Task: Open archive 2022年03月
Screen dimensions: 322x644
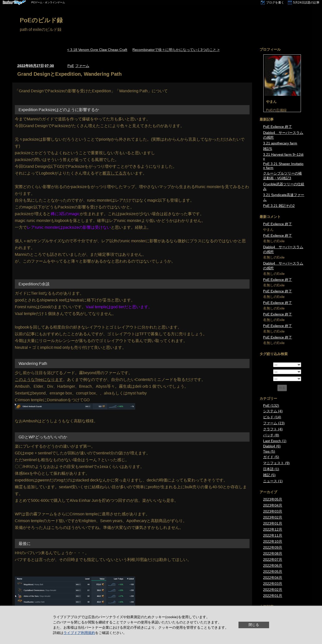Action: tap(273, 584)
